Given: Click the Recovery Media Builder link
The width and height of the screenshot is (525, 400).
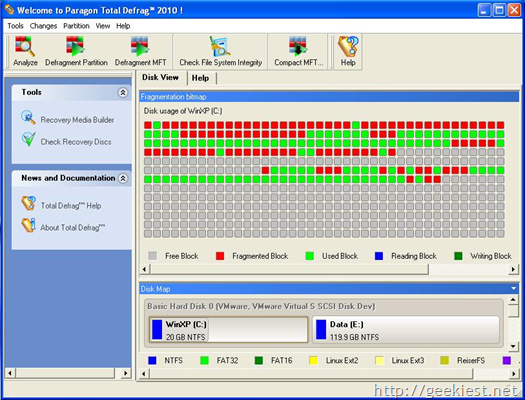Looking at the screenshot, I should [x=77, y=120].
